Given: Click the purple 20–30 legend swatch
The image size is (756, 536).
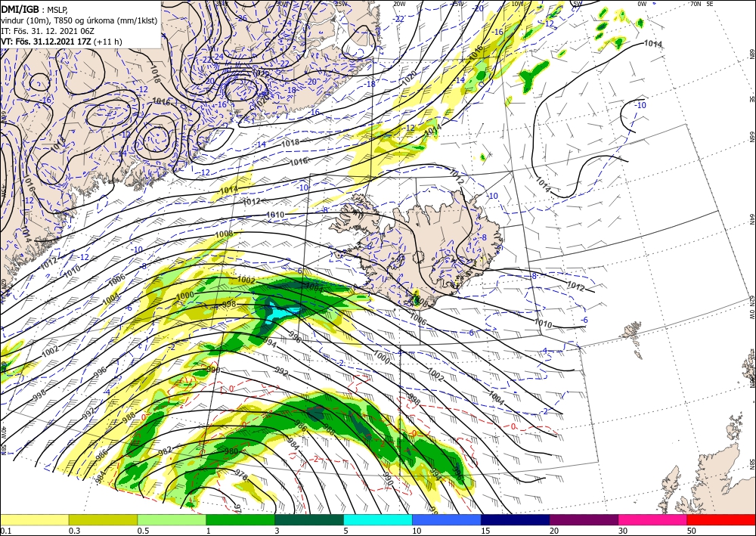Looking at the screenshot, I should 584,519.
